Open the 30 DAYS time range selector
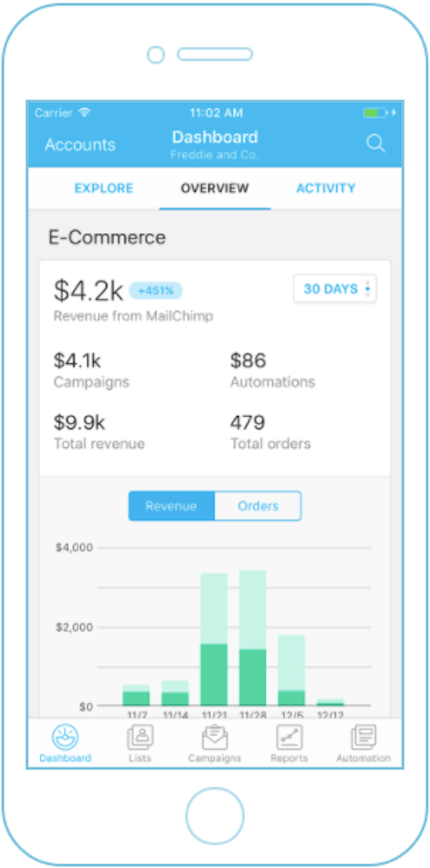This screenshot has width=430, height=868. [x=330, y=289]
